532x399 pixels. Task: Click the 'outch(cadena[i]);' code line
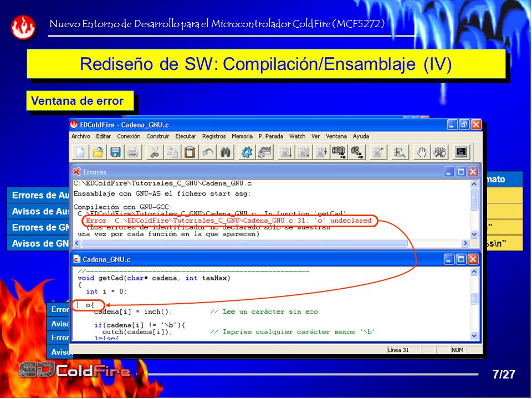pyautogui.click(x=137, y=332)
